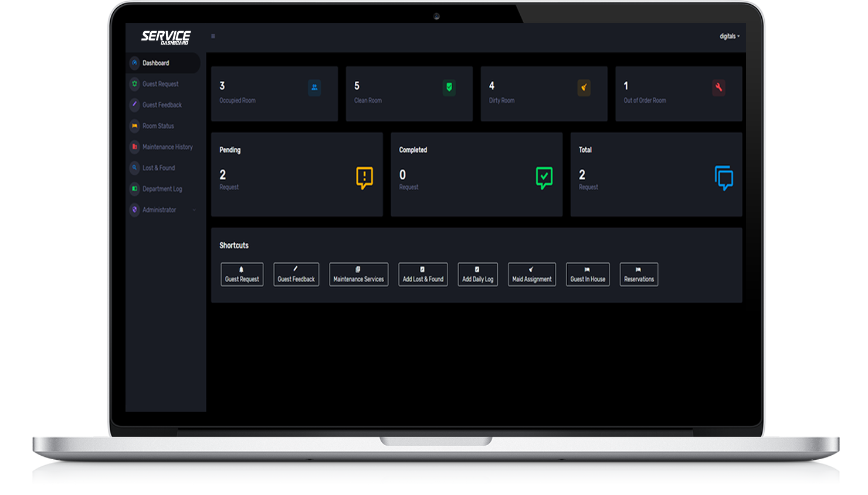Click the Completed request checkmark icon
Image resolution: width=868 pixels, height=495 pixels.
coord(544,177)
